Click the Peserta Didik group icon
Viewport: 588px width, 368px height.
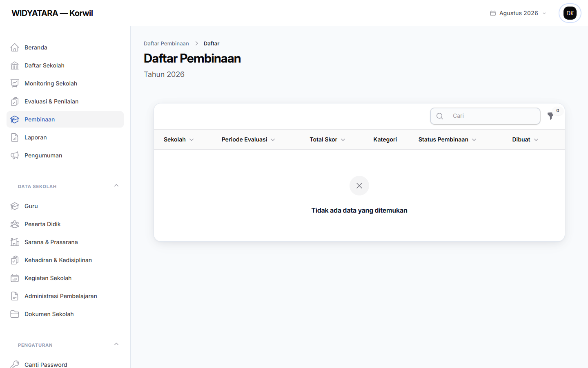click(15, 224)
